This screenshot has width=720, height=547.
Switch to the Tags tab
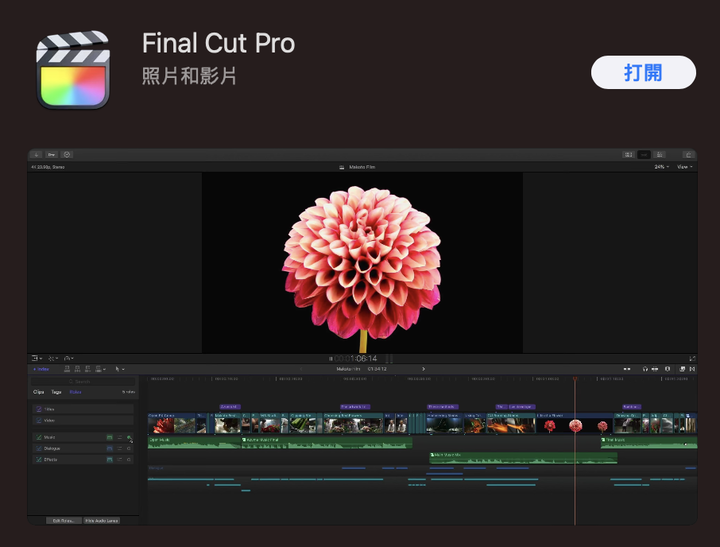coord(56,392)
